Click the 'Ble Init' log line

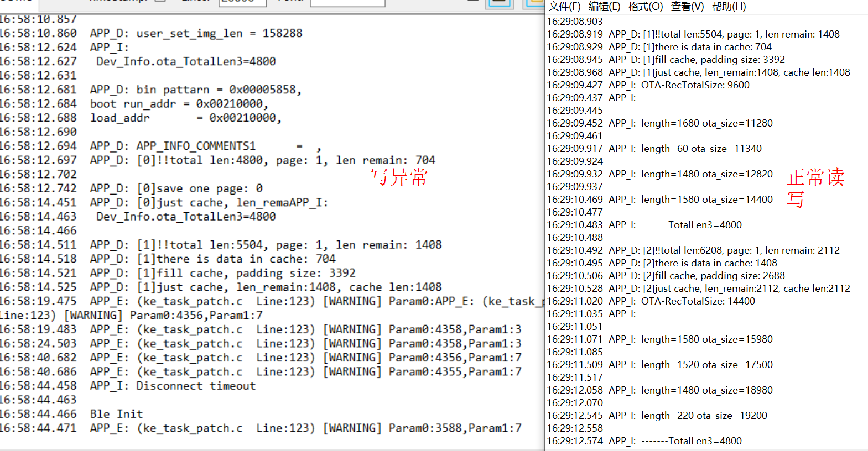coord(116,414)
